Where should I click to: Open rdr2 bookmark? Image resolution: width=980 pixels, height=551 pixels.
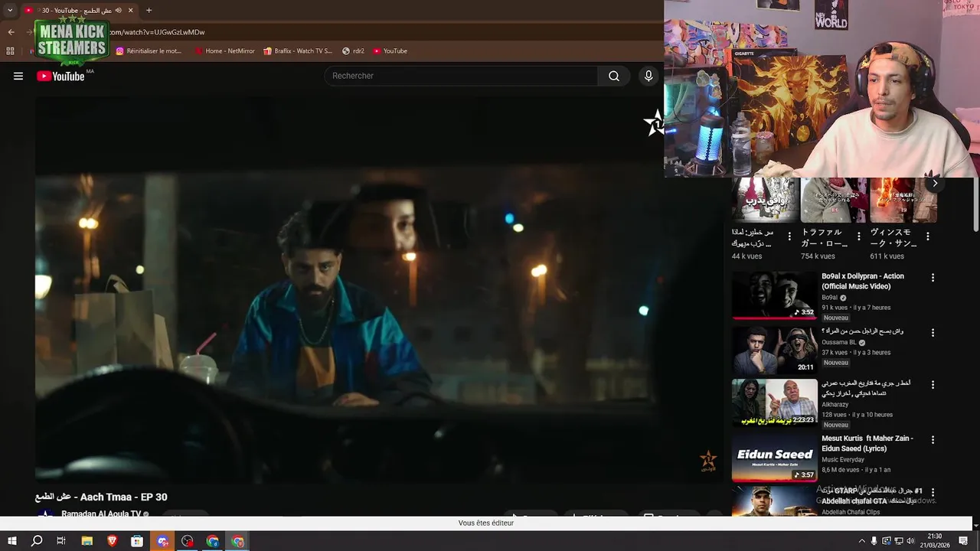click(353, 51)
